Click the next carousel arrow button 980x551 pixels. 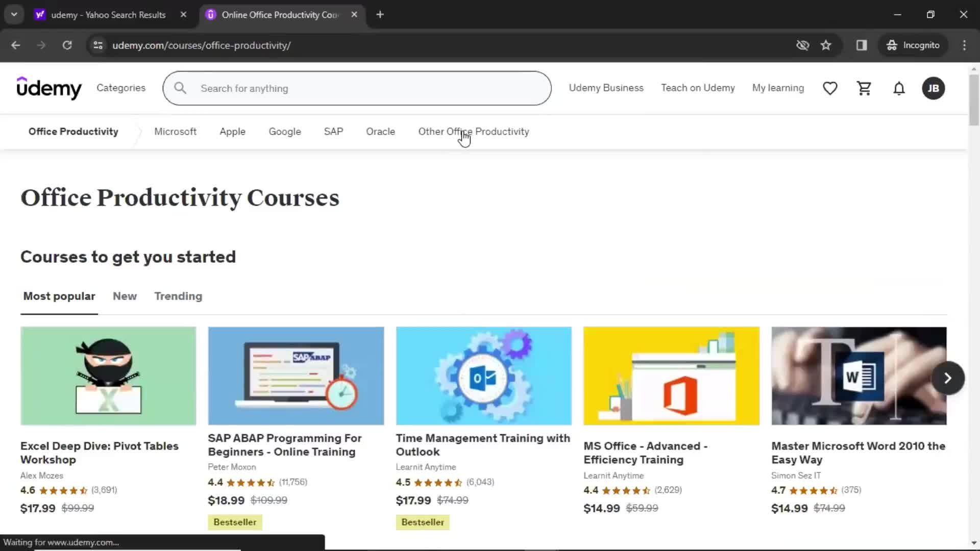pos(947,378)
